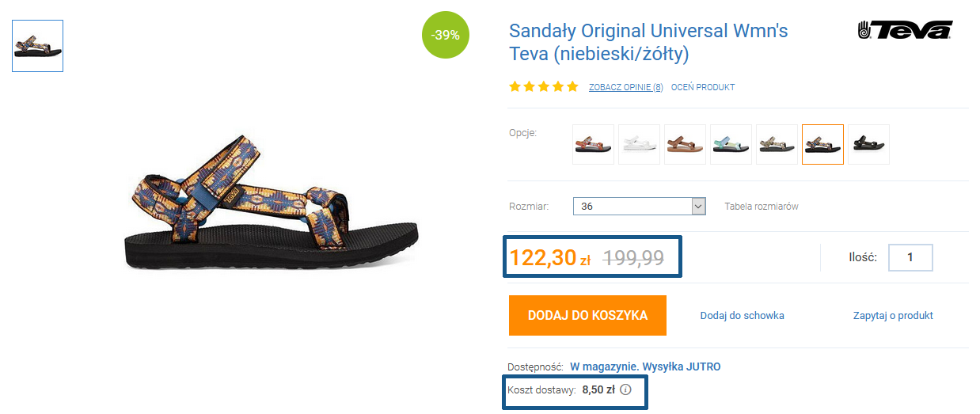Select the first orange patterned sandal option
The width and height of the screenshot is (980, 414).
593,144
